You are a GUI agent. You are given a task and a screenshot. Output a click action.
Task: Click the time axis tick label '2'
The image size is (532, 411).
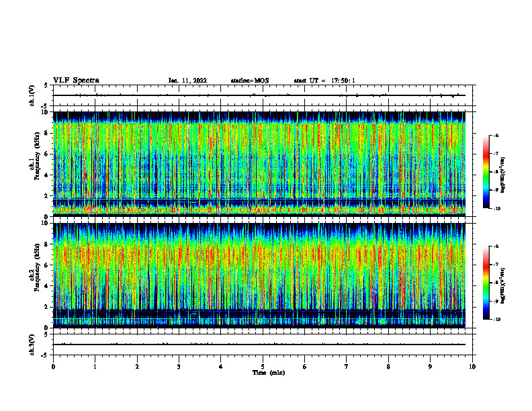pos(137,367)
